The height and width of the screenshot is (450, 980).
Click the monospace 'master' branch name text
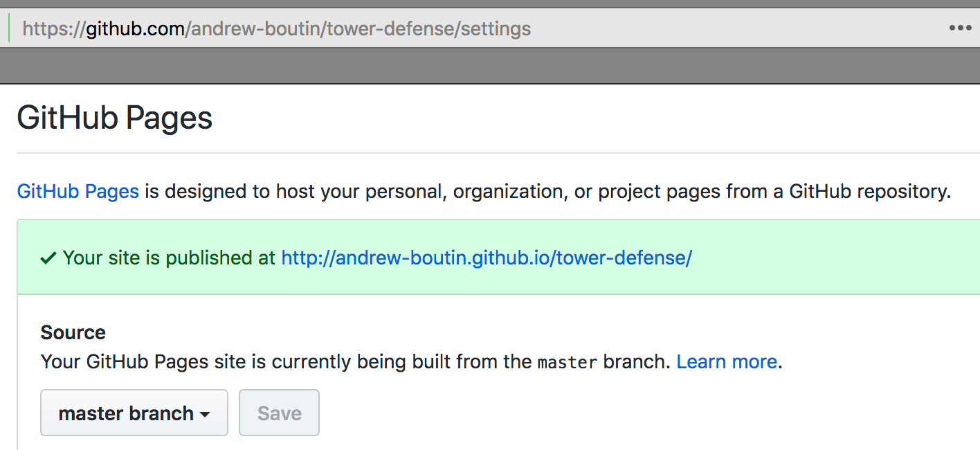568,362
